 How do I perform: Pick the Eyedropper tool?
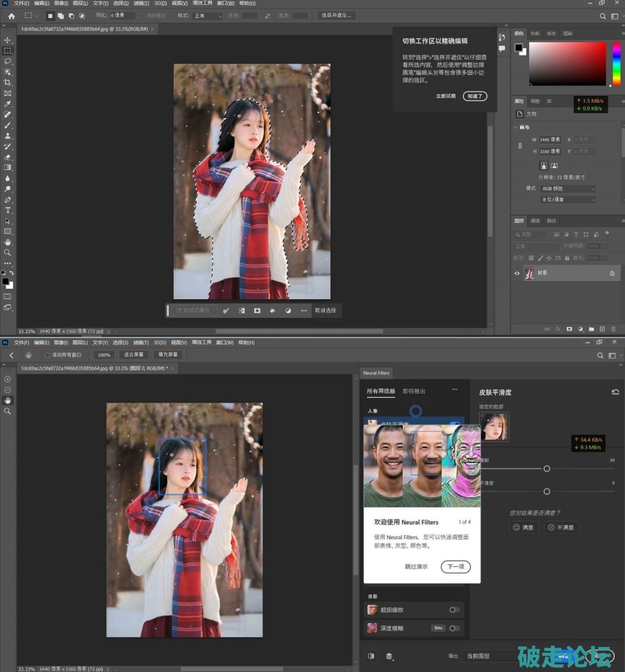[8, 103]
